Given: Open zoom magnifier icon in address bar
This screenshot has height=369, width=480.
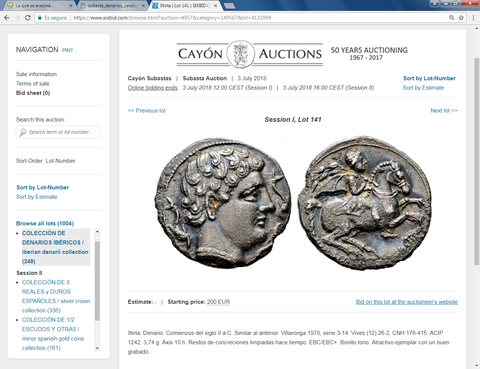Looking at the screenshot, I should [x=452, y=18].
